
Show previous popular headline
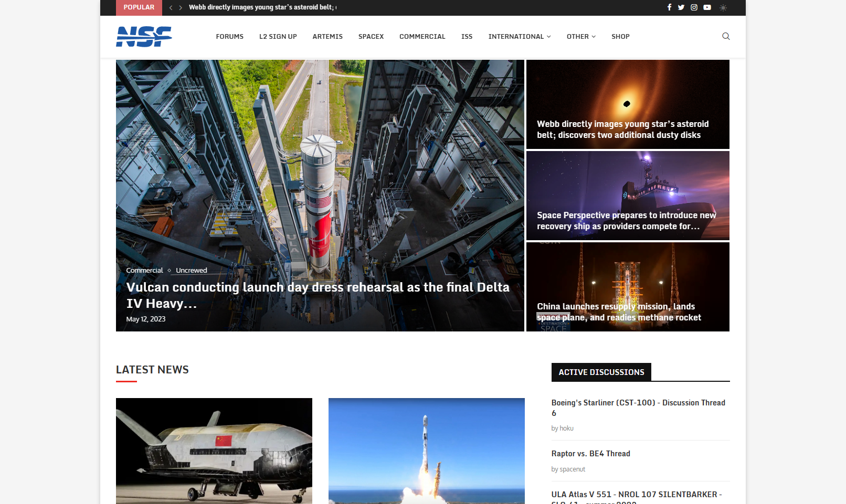coord(171,8)
